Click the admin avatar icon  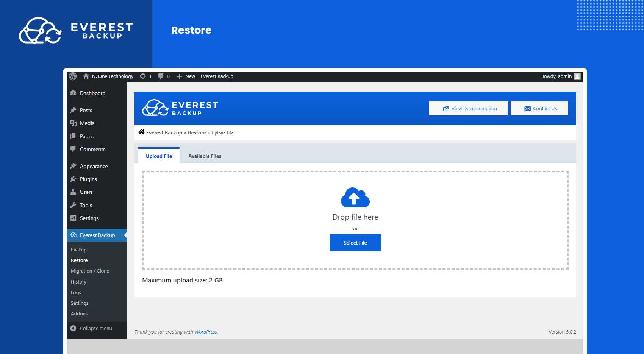coord(577,76)
